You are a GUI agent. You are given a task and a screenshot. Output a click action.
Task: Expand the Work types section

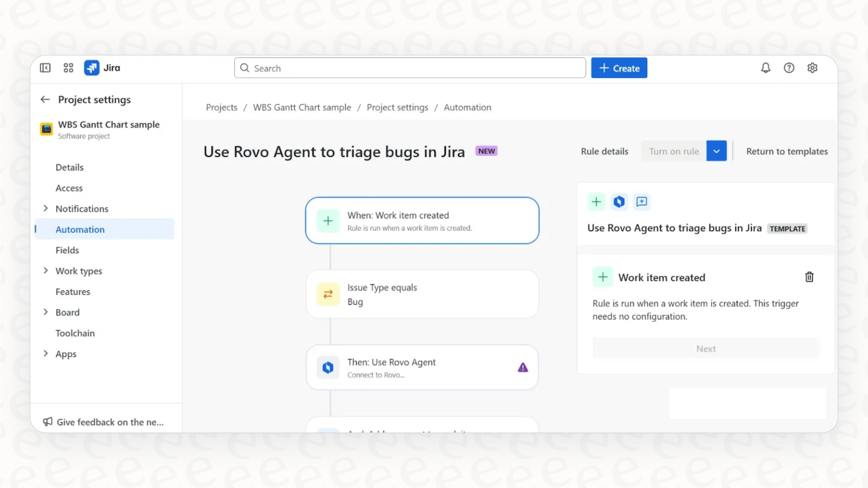45,271
